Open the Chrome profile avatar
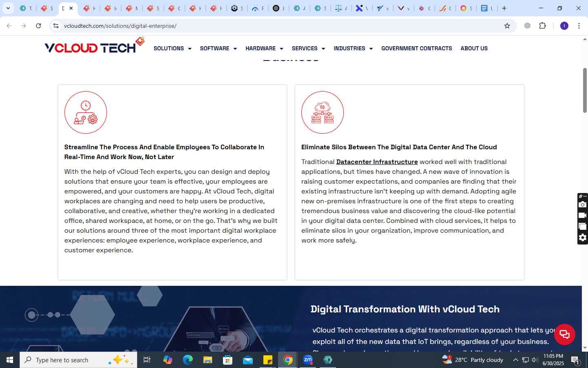This screenshot has height=368, width=588. [564, 26]
